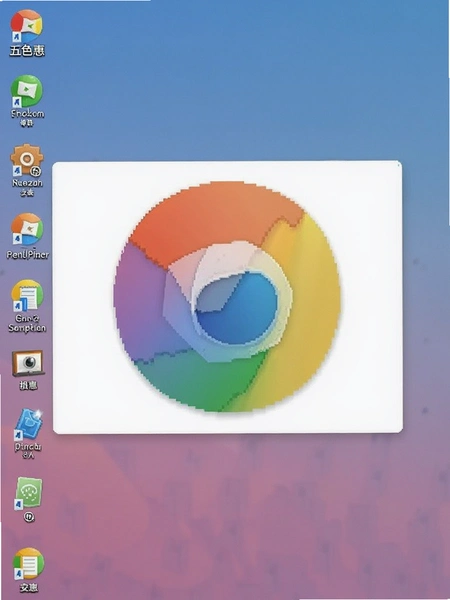Select the PenUPiner desktop shortcut icon
Viewport: 450px width, 600px height.
27,229
